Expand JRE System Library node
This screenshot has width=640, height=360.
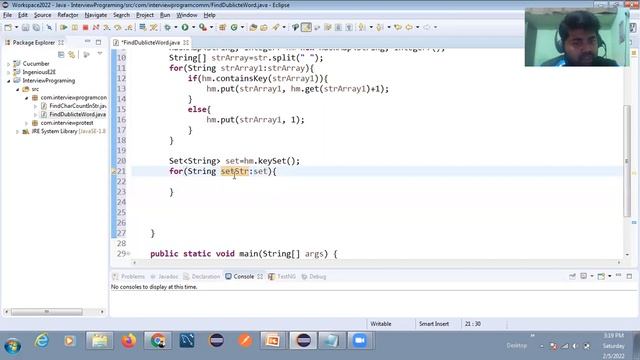click(x=18, y=131)
